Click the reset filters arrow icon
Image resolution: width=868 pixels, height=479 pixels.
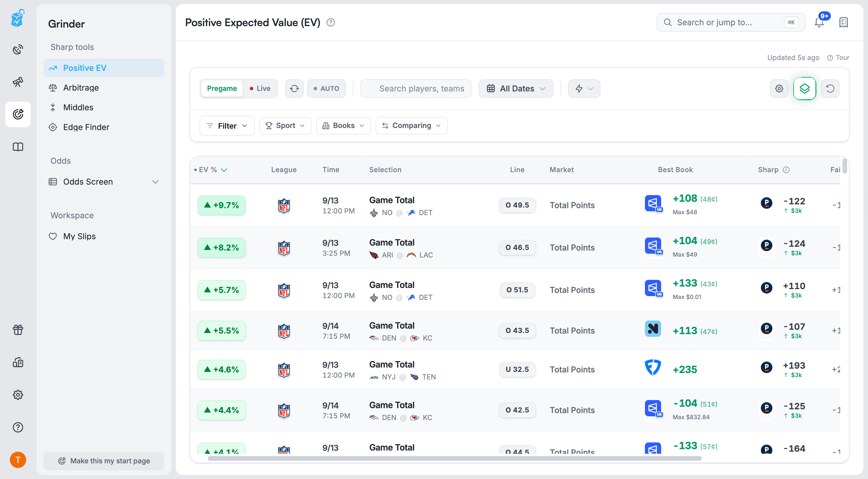[830, 89]
